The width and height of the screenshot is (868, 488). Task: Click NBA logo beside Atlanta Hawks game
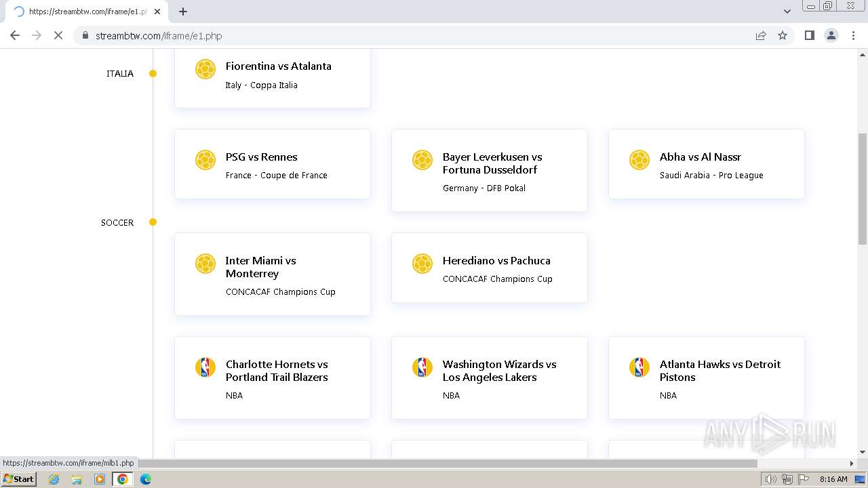pos(639,367)
